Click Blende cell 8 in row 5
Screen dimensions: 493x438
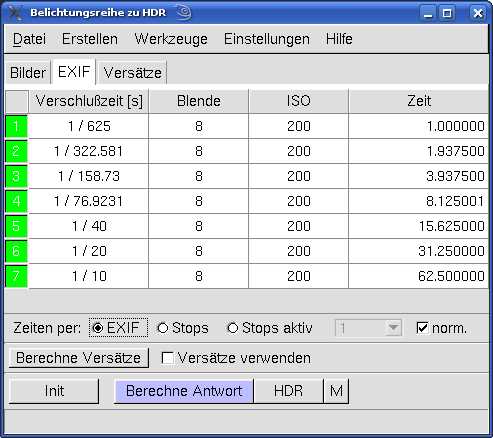point(199,226)
